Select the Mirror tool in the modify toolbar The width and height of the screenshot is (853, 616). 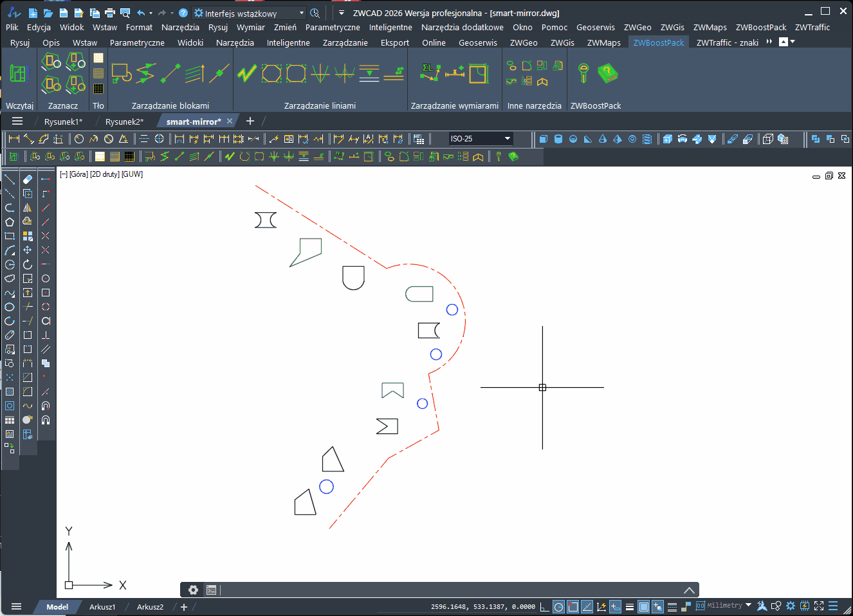[x=28, y=207]
